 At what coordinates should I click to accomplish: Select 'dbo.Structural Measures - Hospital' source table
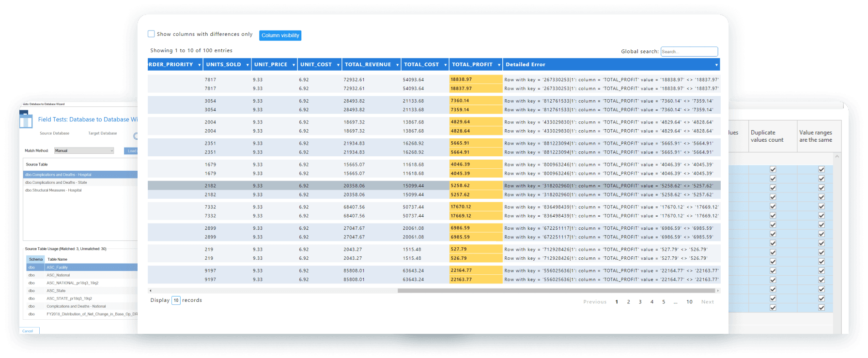pyautogui.click(x=80, y=190)
